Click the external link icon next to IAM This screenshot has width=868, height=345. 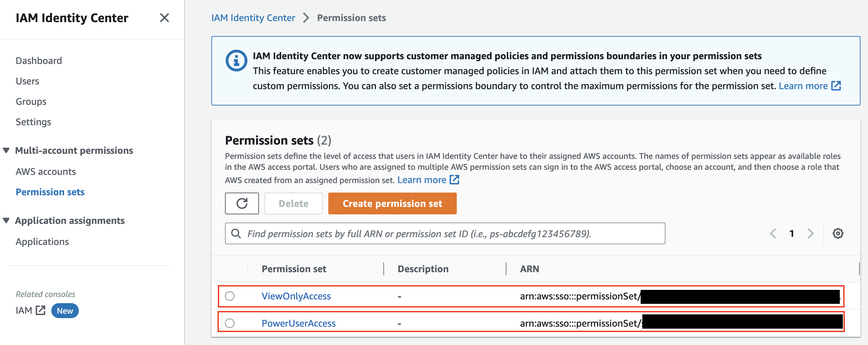[40, 310]
